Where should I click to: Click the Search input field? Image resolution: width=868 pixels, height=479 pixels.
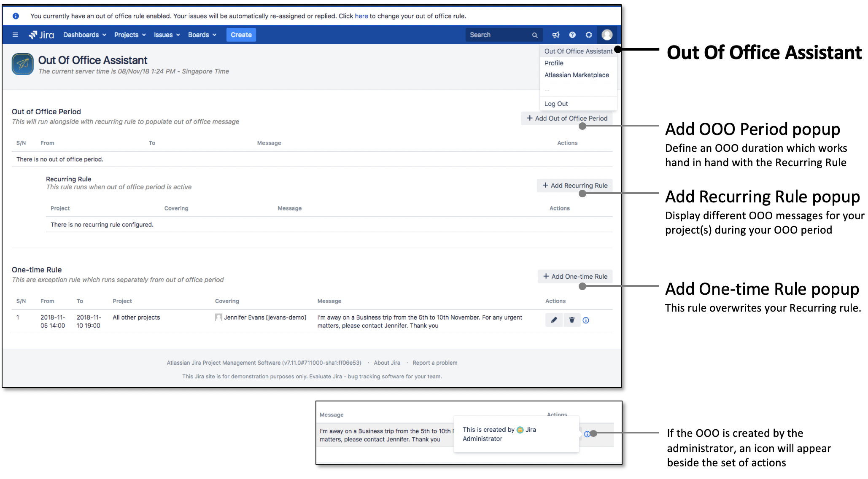click(x=498, y=35)
